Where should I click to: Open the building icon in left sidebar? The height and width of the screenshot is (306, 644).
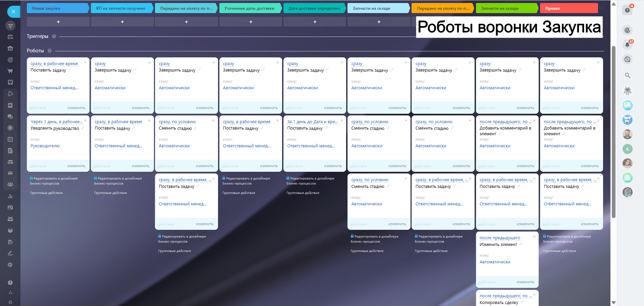tap(10, 48)
